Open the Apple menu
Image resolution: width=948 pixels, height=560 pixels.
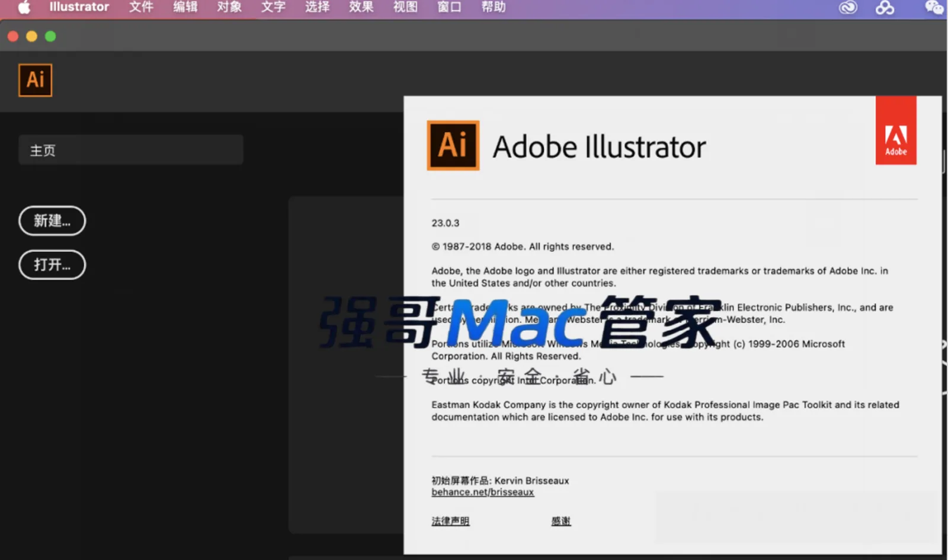[x=24, y=7]
